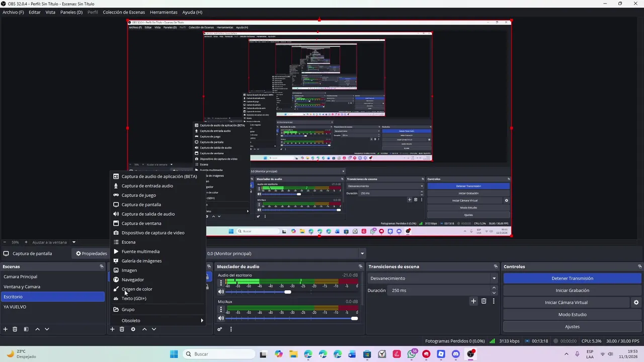Move the selected scene down

tap(47, 329)
